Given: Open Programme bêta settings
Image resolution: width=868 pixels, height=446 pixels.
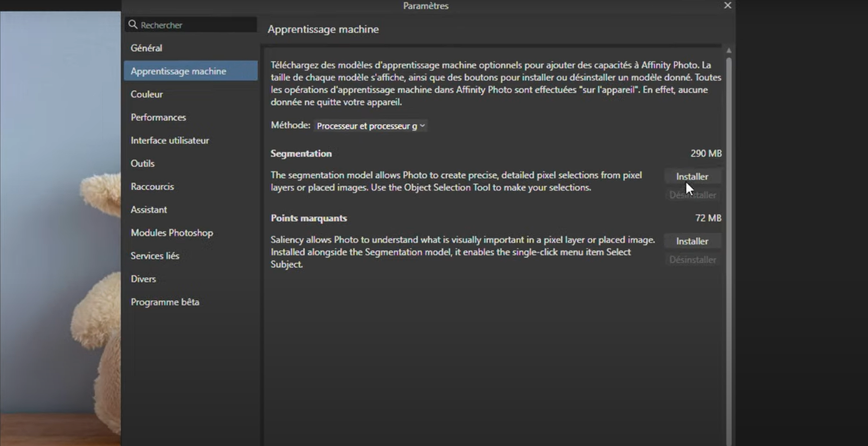Looking at the screenshot, I should [x=165, y=302].
